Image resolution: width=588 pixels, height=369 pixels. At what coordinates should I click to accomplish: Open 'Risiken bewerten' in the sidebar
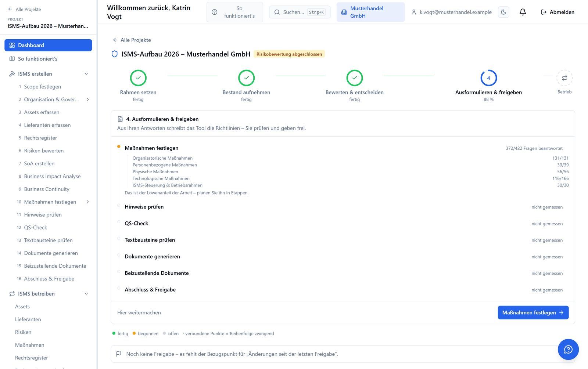point(53,151)
